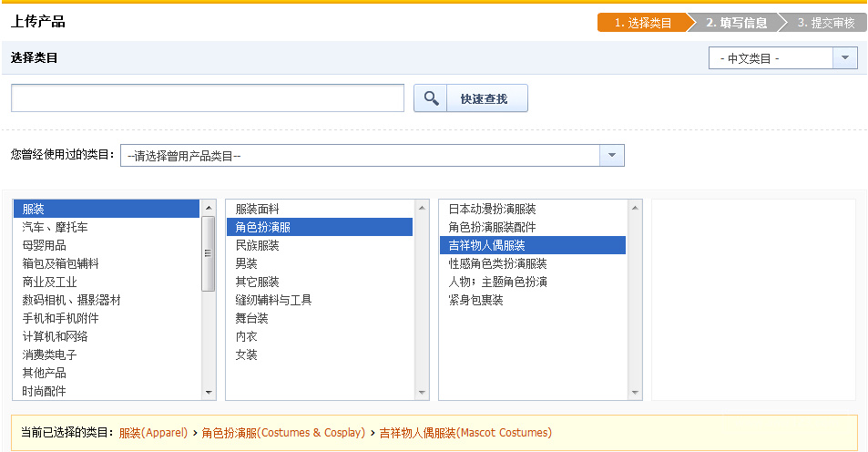Click the magnifier icon beside 快速查找

(x=431, y=98)
